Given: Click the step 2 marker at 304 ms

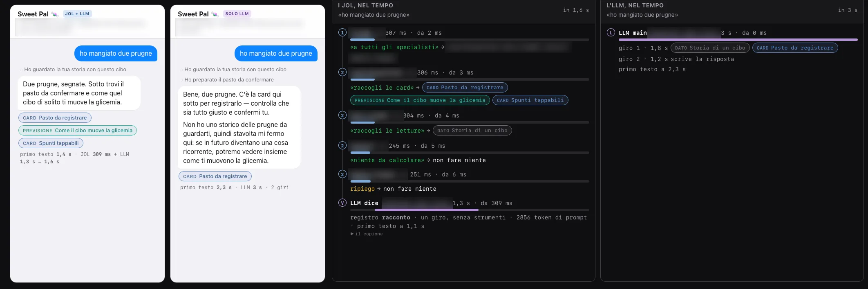Looking at the screenshot, I should pos(342,115).
